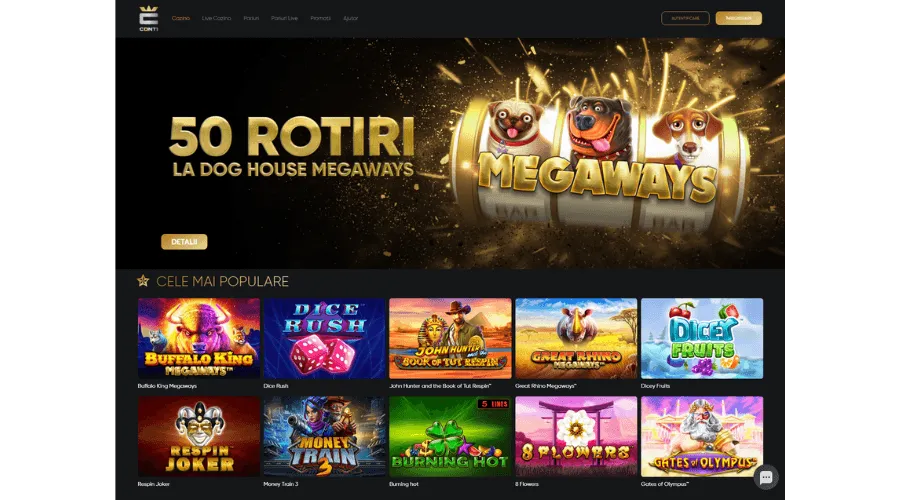Viewport: 900px width, 500px height.
Task: Select John Hunter Book of Tut thumbnail
Action: (450, 338)
